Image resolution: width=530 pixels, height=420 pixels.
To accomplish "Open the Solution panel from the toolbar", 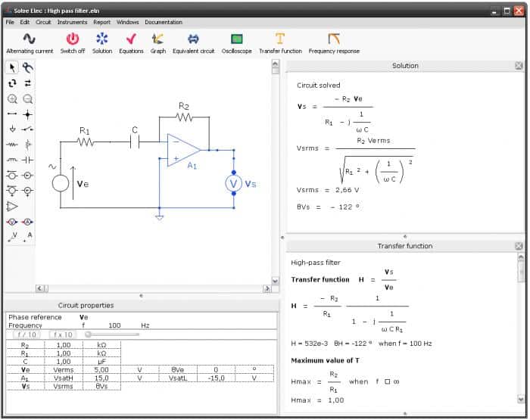I will (102, 39).
